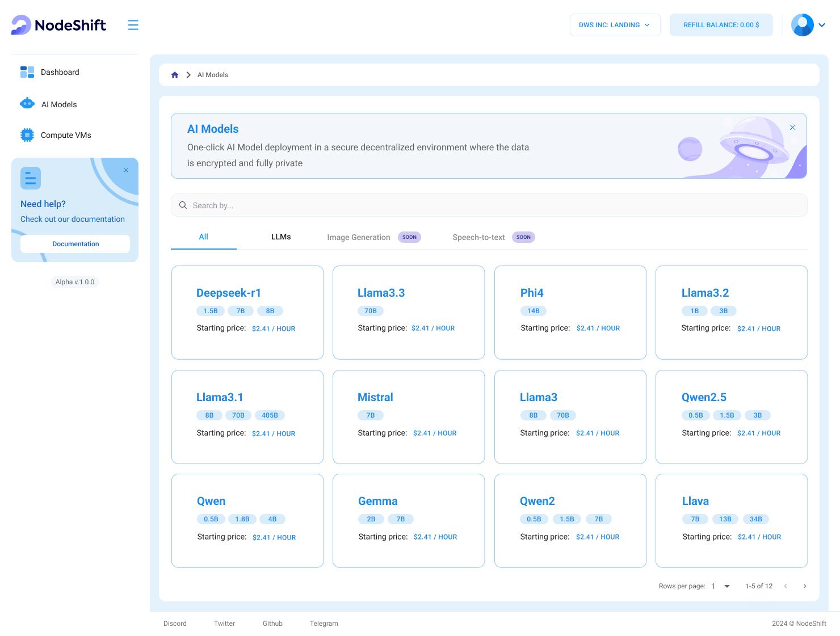Select the 8B tag on Llama3
840x636 pixels.
534,415
